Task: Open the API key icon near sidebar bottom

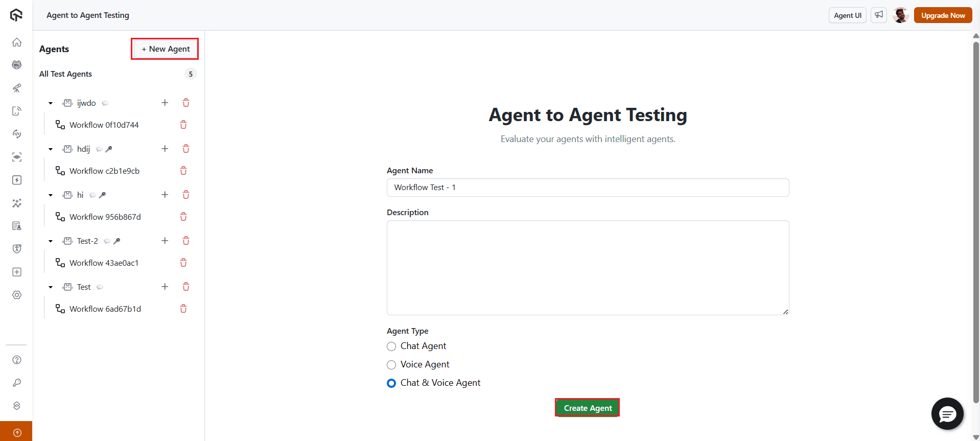Action: 16,383
